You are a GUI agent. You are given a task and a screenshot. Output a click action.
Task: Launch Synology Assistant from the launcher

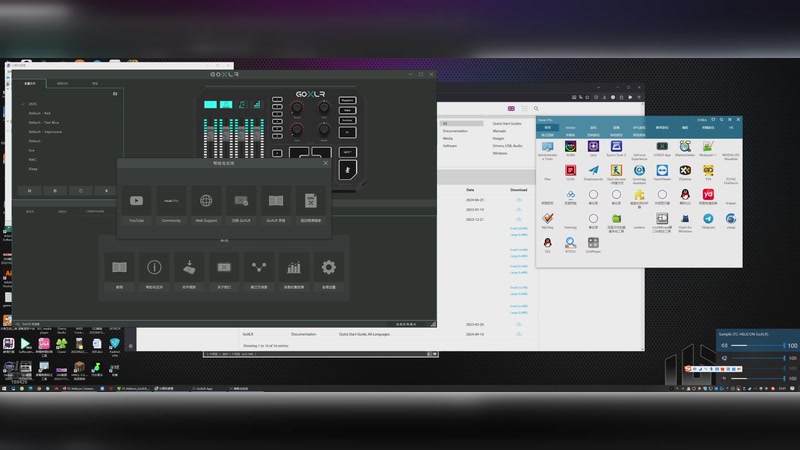pos(639,173)
